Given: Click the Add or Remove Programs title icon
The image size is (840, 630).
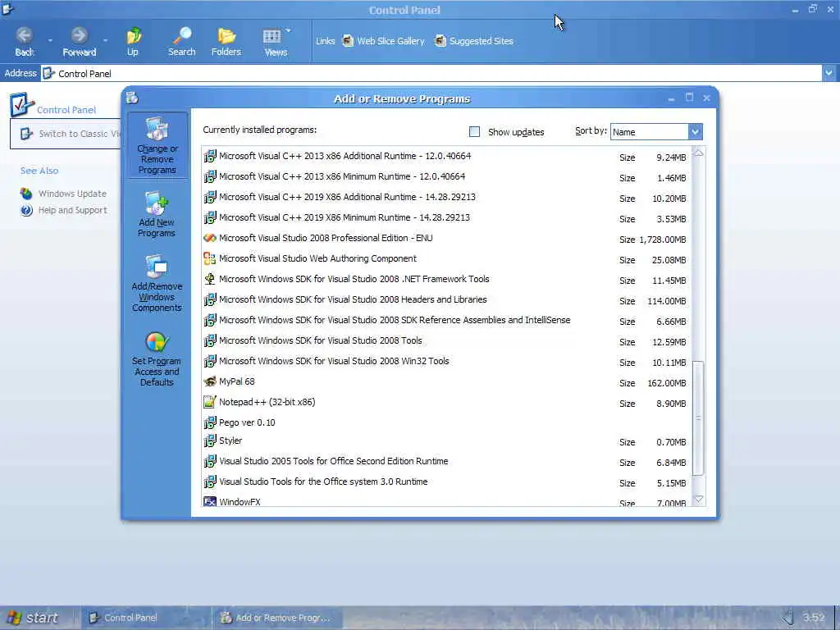Looking at the screenshot, I should click(x=132, y=98).
